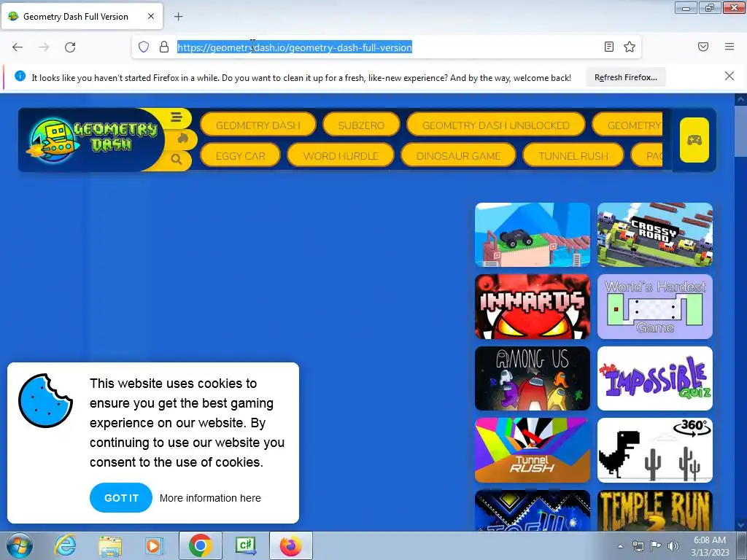Click the site's flame hot games icon
This screenshot has height=560, width=747.
(182, 139)
